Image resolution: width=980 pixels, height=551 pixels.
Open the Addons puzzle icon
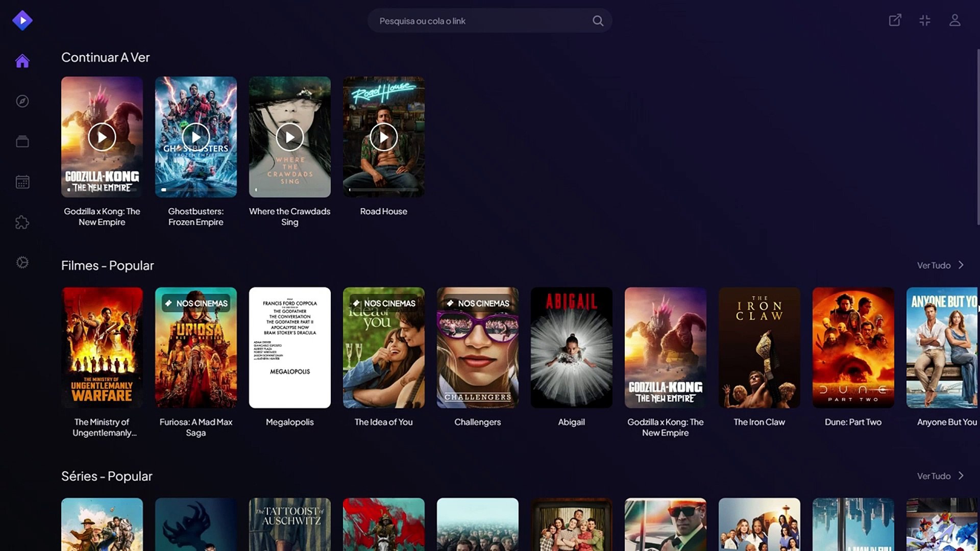pyautogui.click(x=22, y=222)
